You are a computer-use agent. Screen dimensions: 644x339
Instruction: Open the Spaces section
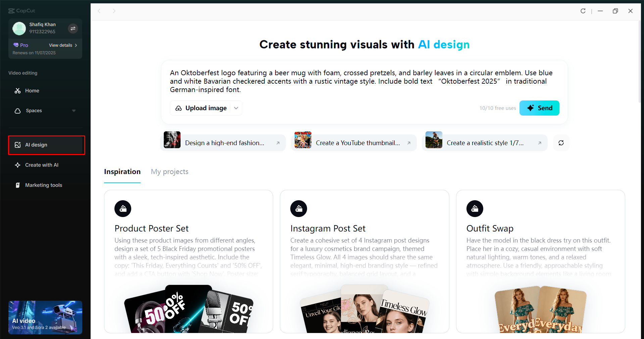(x=34, y=110)
